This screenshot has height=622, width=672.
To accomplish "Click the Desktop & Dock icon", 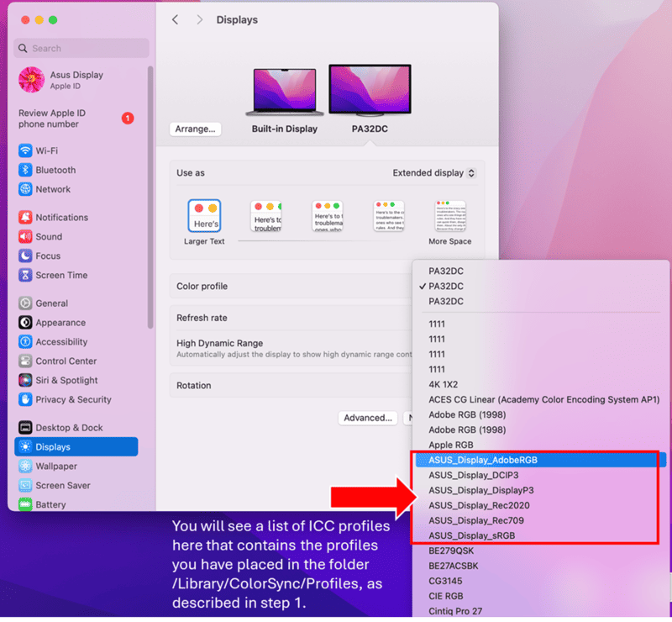I will pyautogui.click(x=25, y=428).
